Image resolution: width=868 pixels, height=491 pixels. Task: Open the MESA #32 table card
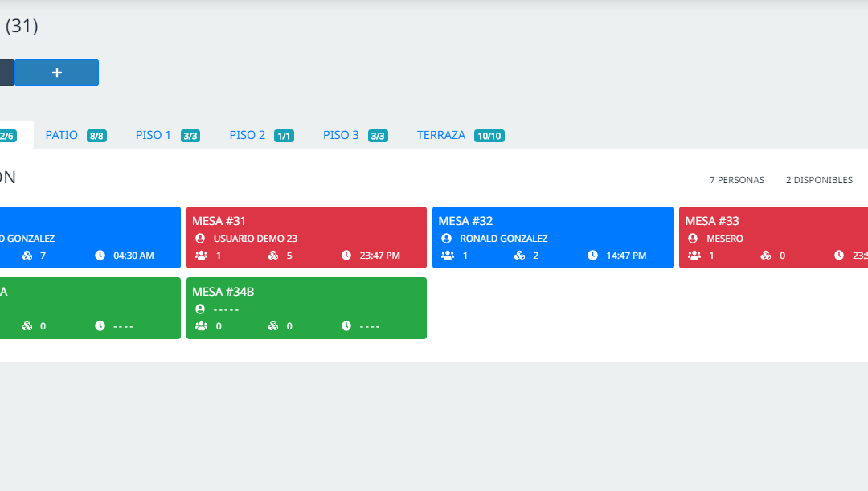click(552, 221)
